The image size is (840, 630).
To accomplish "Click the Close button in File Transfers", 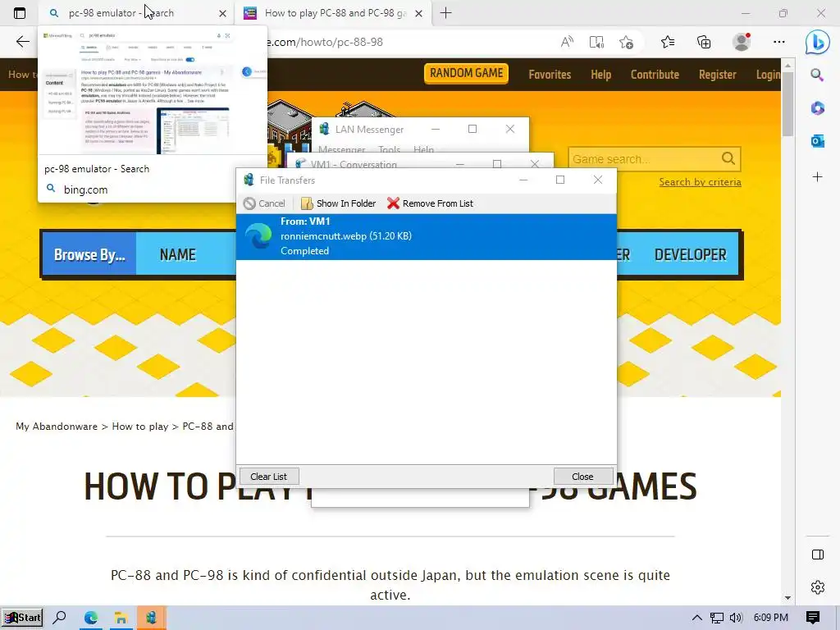I will click(x=583, y=477).
